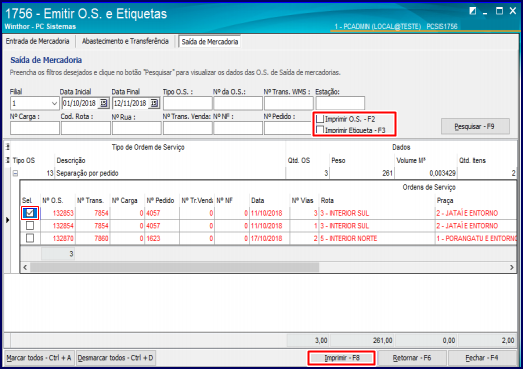
Task: Click the horizontal scrollbar thumb
Action: click(174, 267)
